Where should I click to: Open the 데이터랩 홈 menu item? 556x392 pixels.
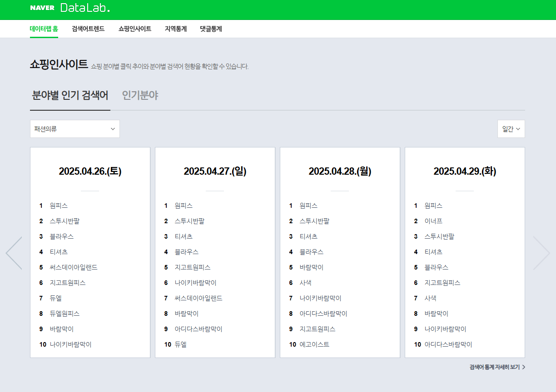(x=44, y=29)
